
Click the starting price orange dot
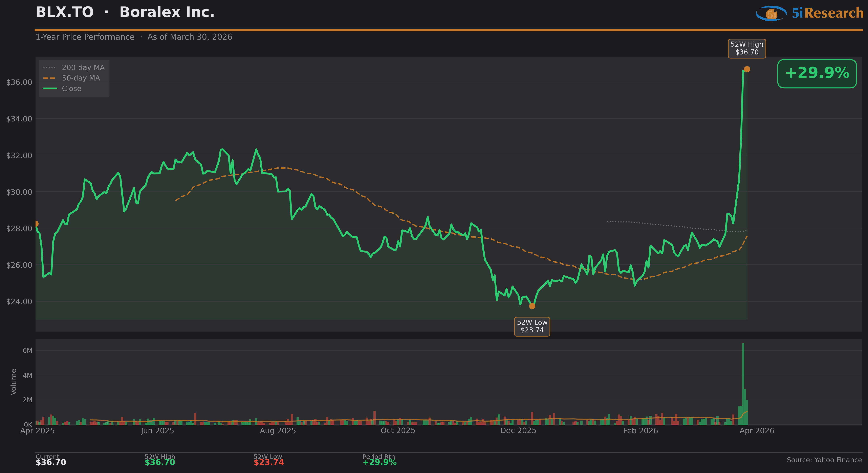tap(36, 223)
